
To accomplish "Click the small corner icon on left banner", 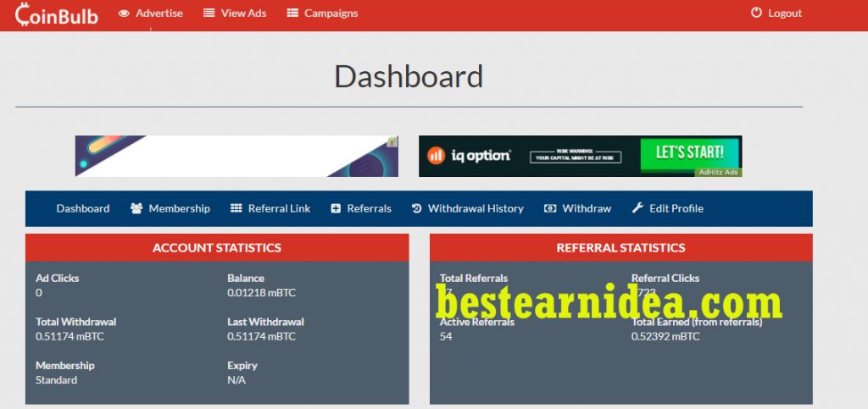I will (392, 141).
